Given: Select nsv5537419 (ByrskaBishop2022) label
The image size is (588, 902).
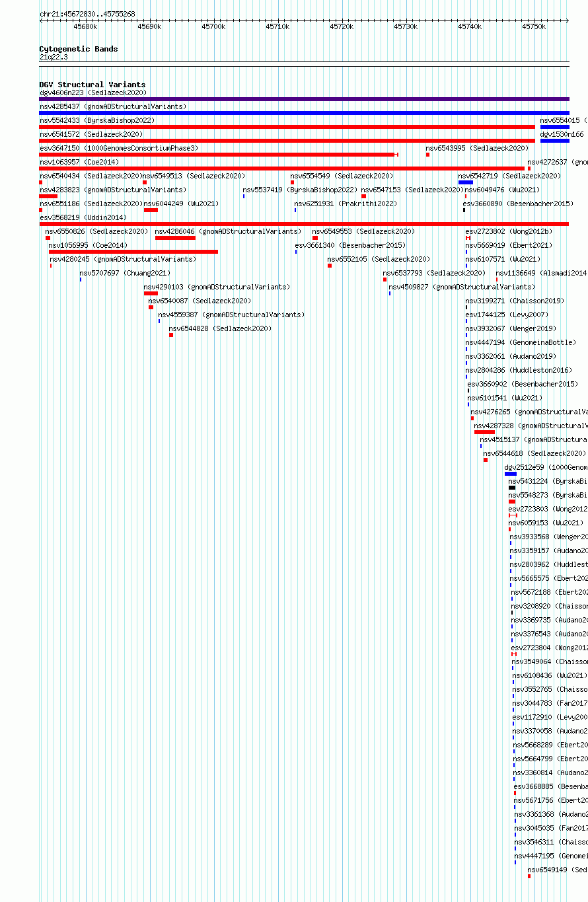Looking at the screenshot, I should pos(300,190).
